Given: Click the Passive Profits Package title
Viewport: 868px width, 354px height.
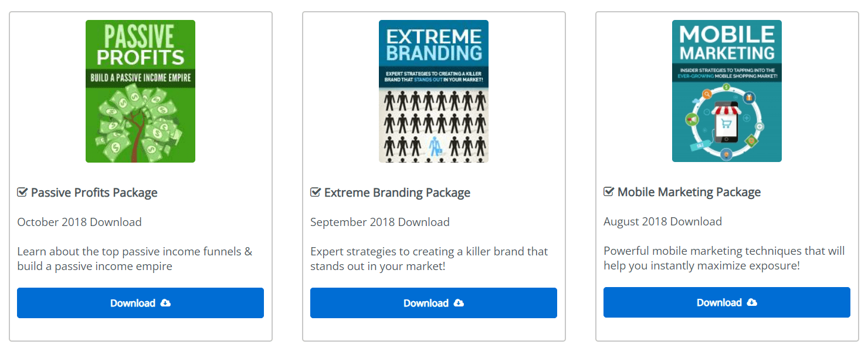Looking at the screenshot, I should [x=94, y=193].
